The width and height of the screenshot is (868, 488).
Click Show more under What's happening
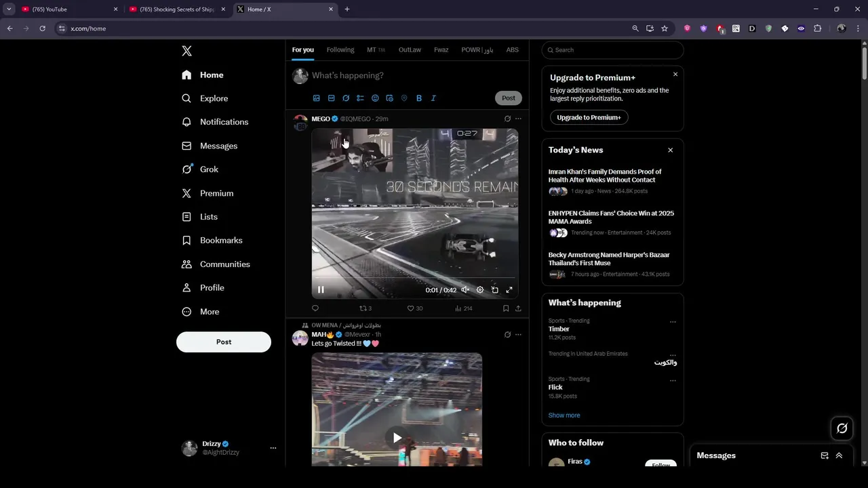[x=564, y=415]
